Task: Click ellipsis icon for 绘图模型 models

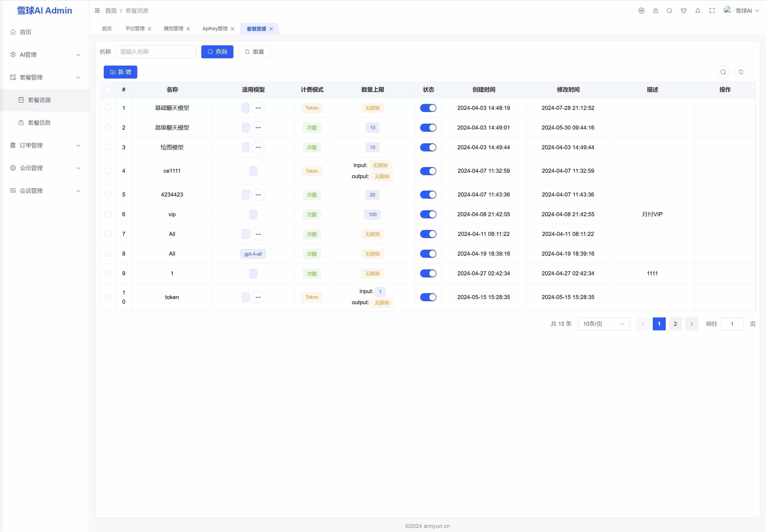Action: (x=258, y=147)
